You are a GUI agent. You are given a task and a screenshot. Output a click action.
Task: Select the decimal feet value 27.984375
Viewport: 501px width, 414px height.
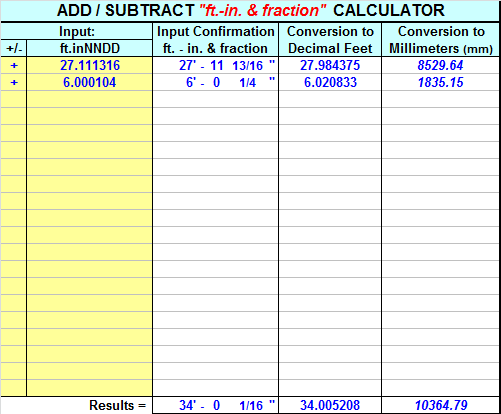pos(330,65)
